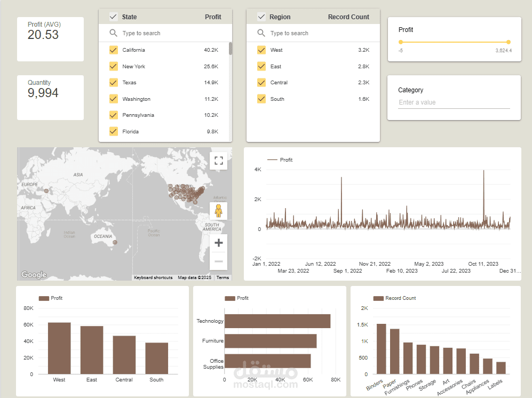Click the Chairs bar in record count chart
The image size is (532, 398).
click(474, 364)
